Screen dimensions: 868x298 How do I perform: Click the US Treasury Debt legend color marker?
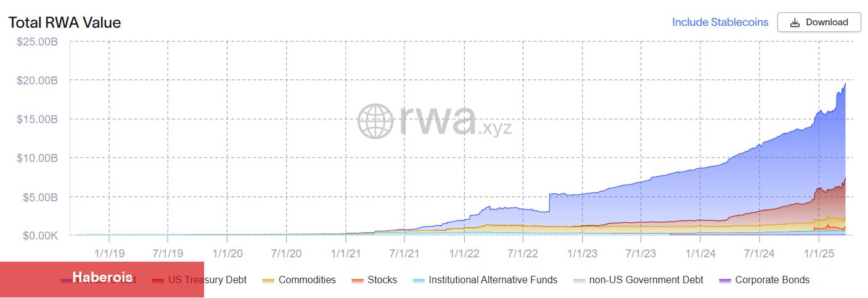coord(158,281)
